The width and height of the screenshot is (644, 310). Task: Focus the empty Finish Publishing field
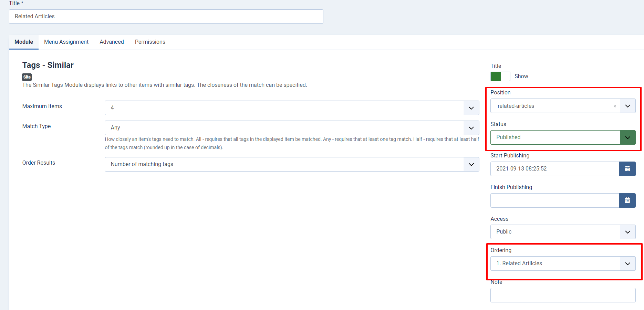(554, 200)
